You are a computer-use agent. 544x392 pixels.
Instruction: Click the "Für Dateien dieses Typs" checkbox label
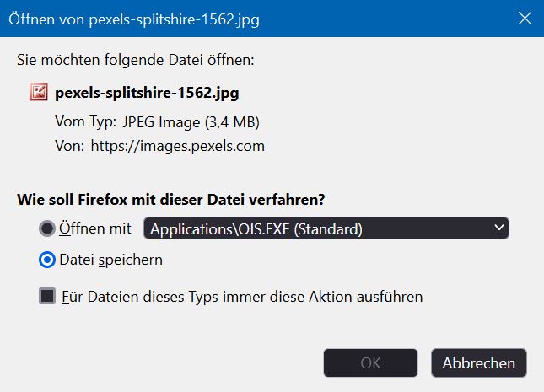tap(242, 297)
